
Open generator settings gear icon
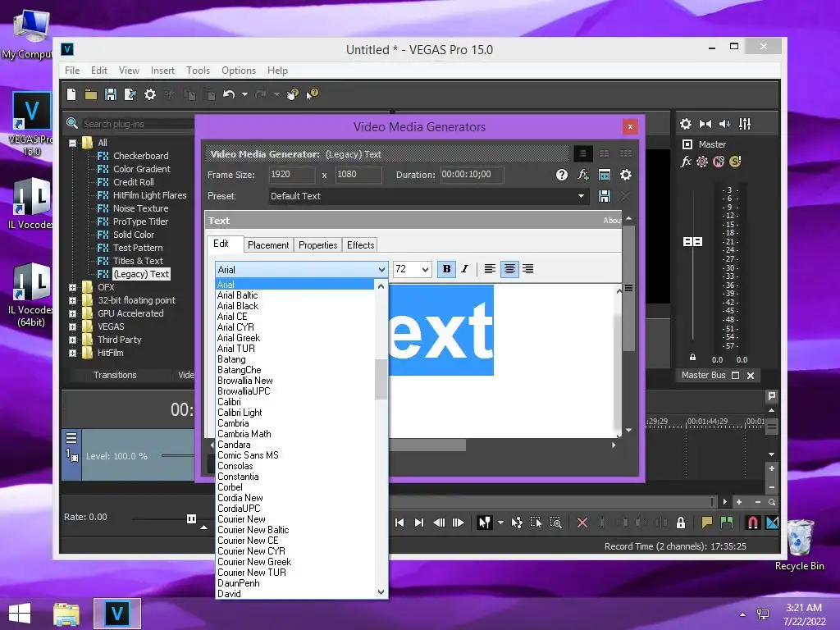point(626,175)
